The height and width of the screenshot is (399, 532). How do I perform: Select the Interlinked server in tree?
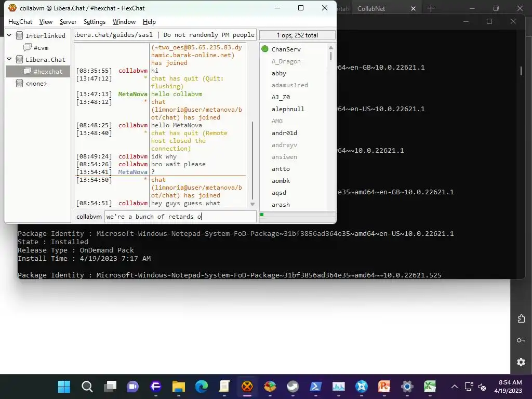click(x=45, y=36)
